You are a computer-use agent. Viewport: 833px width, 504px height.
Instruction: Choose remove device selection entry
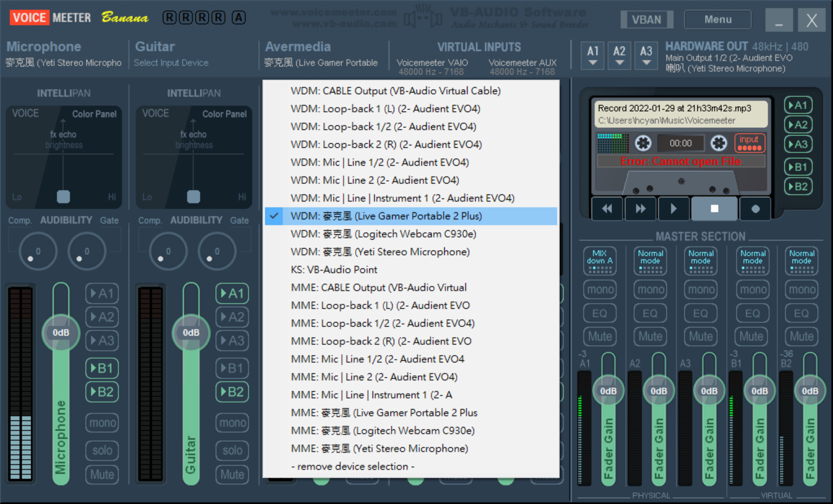411,467
